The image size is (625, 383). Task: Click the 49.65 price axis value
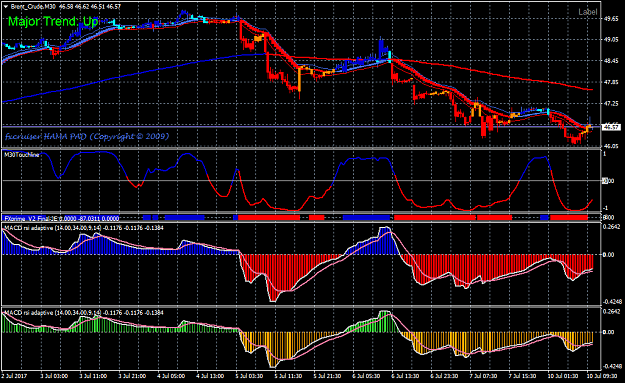tap(611, 18)
